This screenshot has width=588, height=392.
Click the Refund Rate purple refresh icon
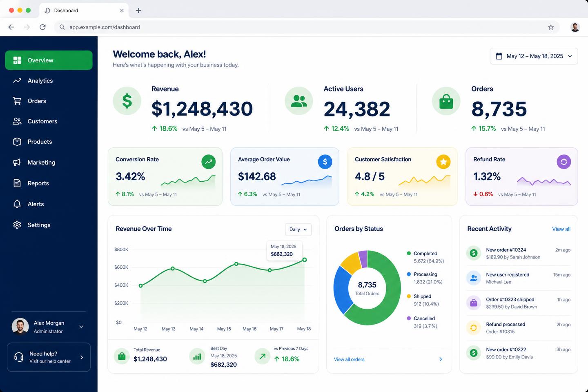(x=564, y=162)
